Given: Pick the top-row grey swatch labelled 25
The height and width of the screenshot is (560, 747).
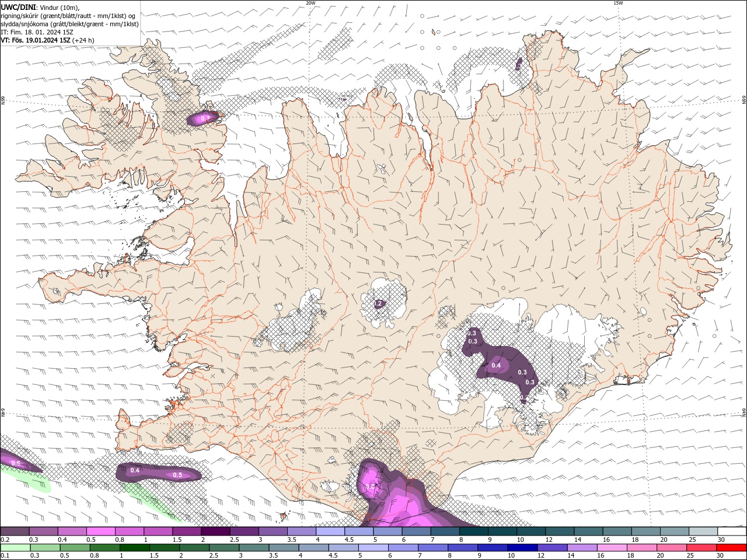Looking at the screenshot, I should [x=703, y=531].
